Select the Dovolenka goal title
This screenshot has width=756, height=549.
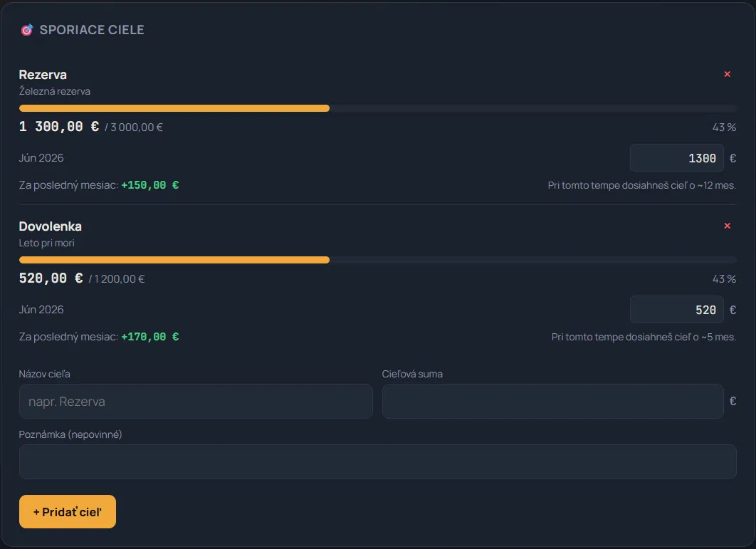tap(50, 226)
